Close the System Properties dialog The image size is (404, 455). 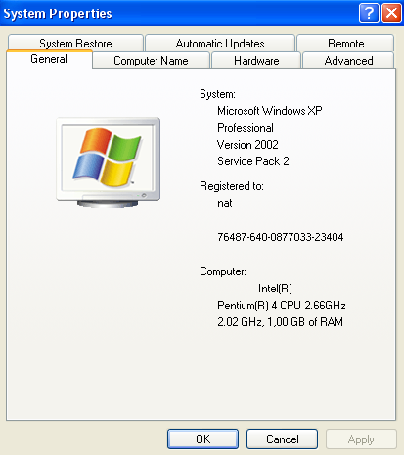(391, 13)
